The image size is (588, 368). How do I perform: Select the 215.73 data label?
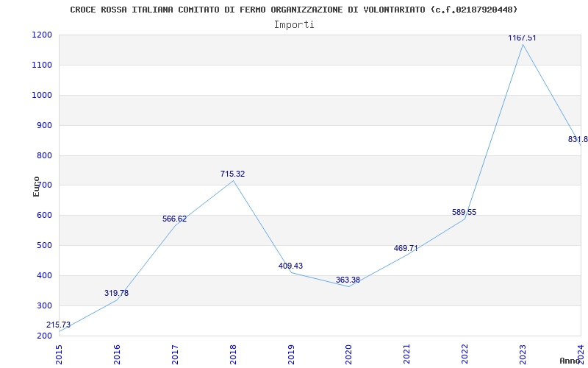click(x=58, y=325)
